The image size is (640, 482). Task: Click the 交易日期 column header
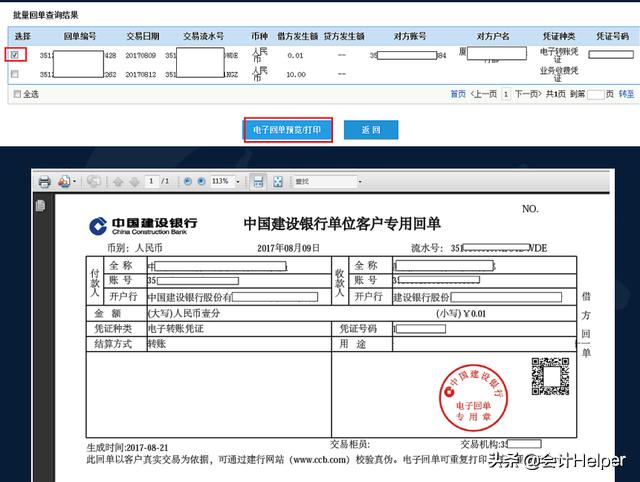[x=142, y=36]
